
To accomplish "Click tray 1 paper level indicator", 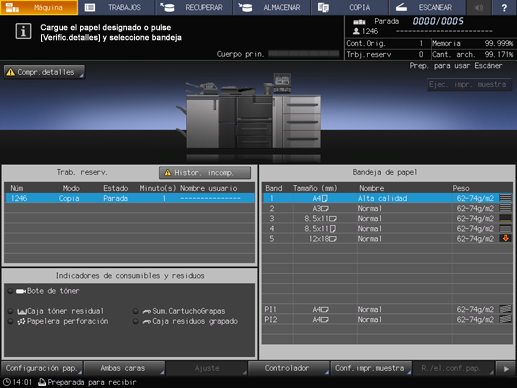I will tap(506, 198).
